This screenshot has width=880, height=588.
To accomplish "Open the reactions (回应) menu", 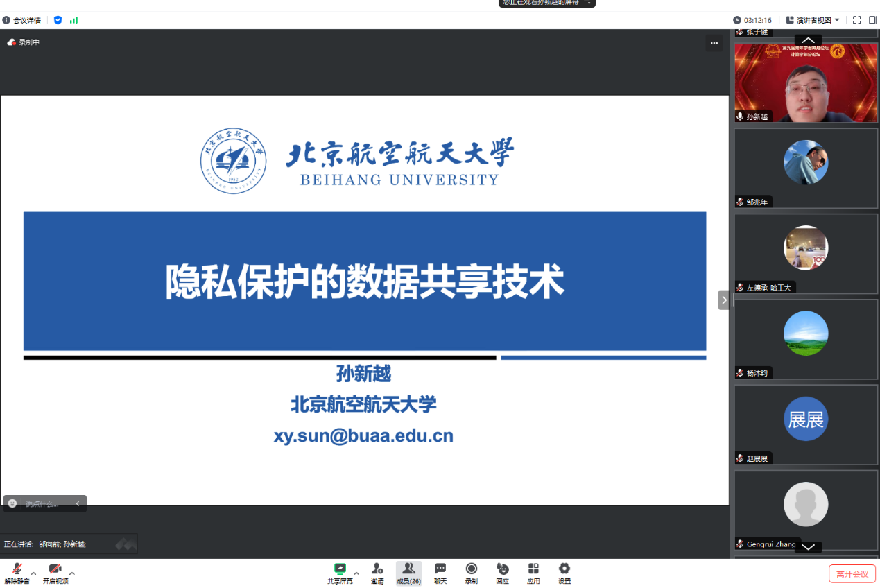I will click(x=503, y=571).
